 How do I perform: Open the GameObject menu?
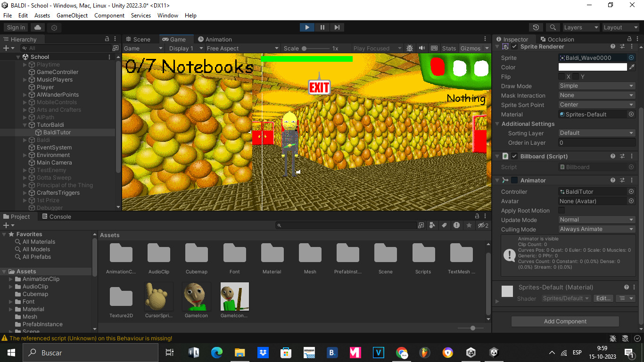(x=72, y=15)
